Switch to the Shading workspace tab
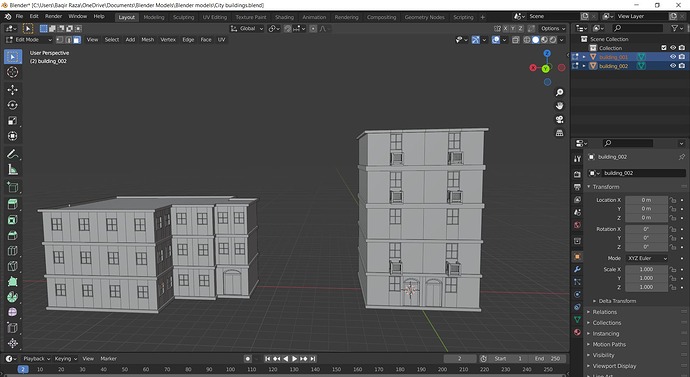Image resolution: width=690 pixels, height=377 pixels. (x=284, y=17)
